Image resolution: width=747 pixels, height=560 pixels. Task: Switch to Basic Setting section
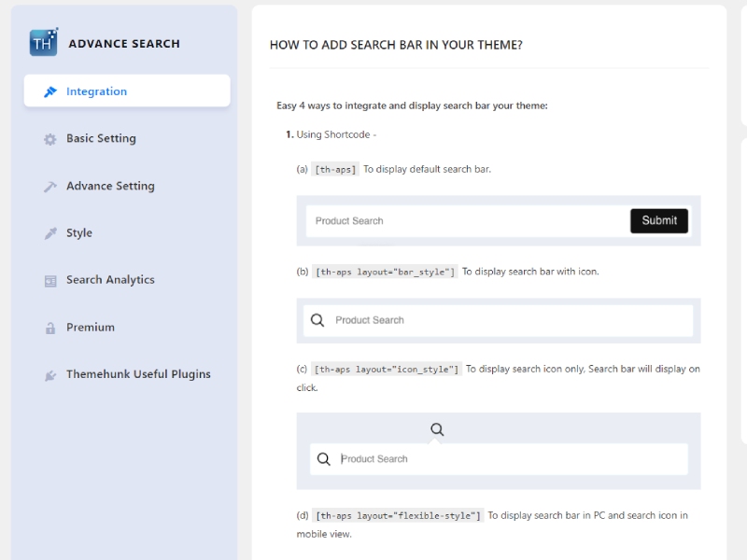(x=101, y=139)
